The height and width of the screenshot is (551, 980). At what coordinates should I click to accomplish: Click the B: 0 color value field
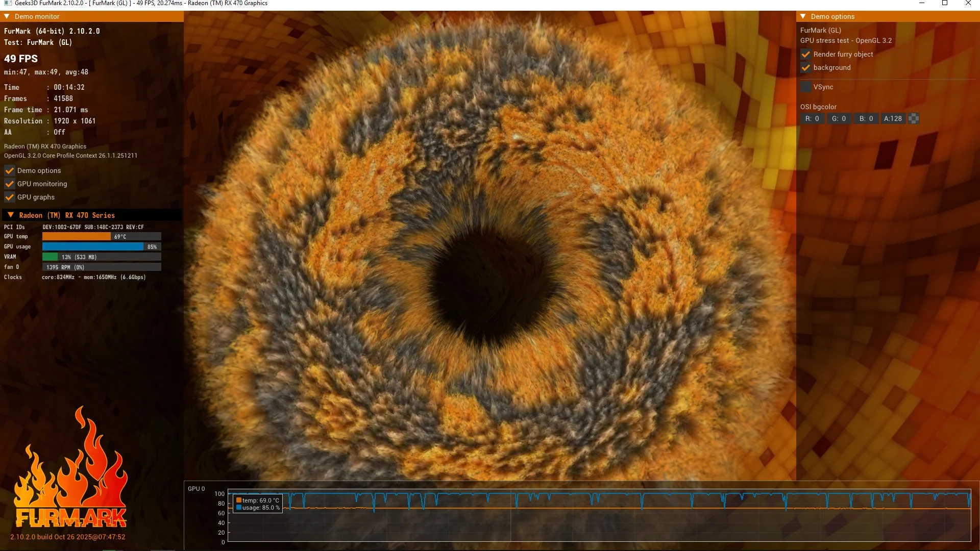click(x=866, y=118)
